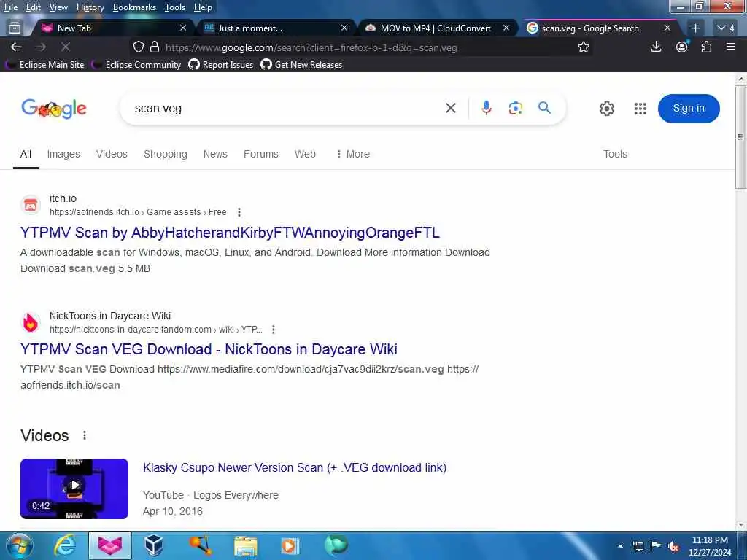Click the Google doodle logo
The image size is (747, 560).
click(54, 109)
